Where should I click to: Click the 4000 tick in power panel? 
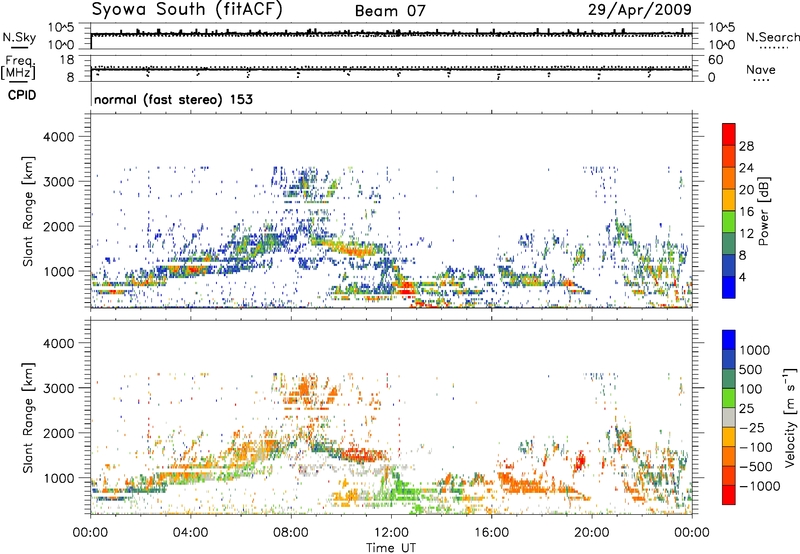click(x=59, y=137)
